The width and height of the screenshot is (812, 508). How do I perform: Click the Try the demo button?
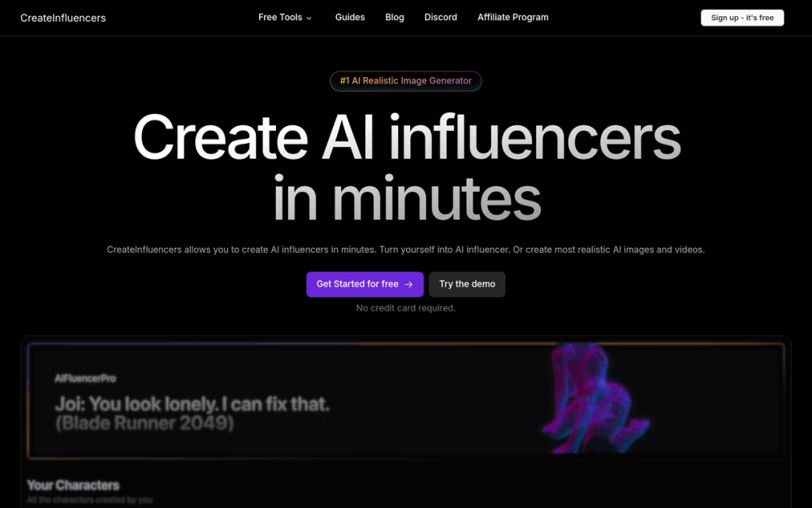[x=467, y=284]
